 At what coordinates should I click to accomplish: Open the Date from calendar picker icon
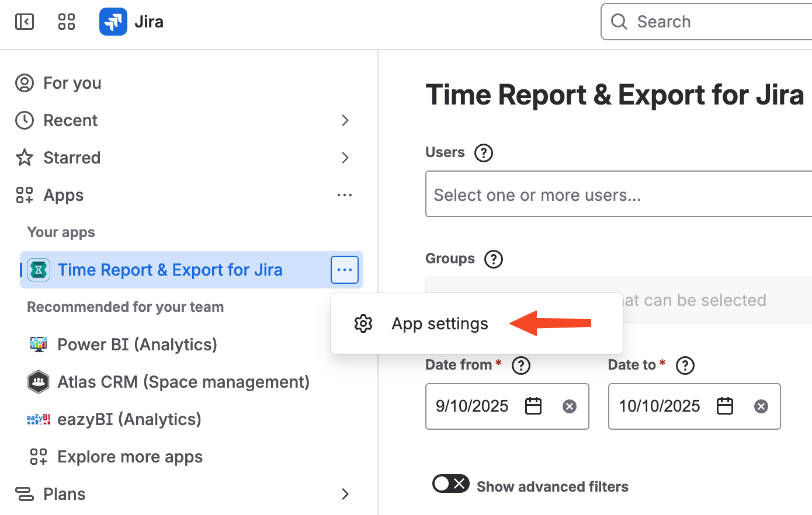[533, 406]
